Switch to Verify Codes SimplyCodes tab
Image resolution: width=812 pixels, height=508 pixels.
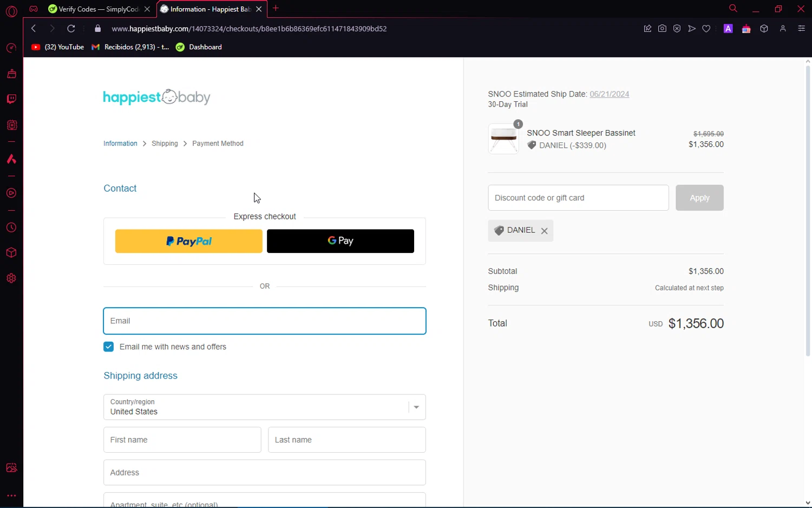99,9
